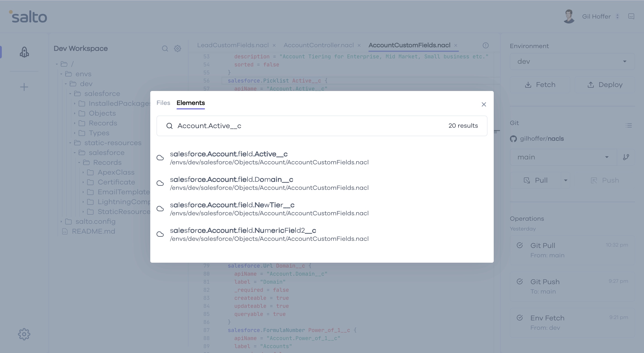Click the Dev Workspace search icon

click(x=165, y=49)
